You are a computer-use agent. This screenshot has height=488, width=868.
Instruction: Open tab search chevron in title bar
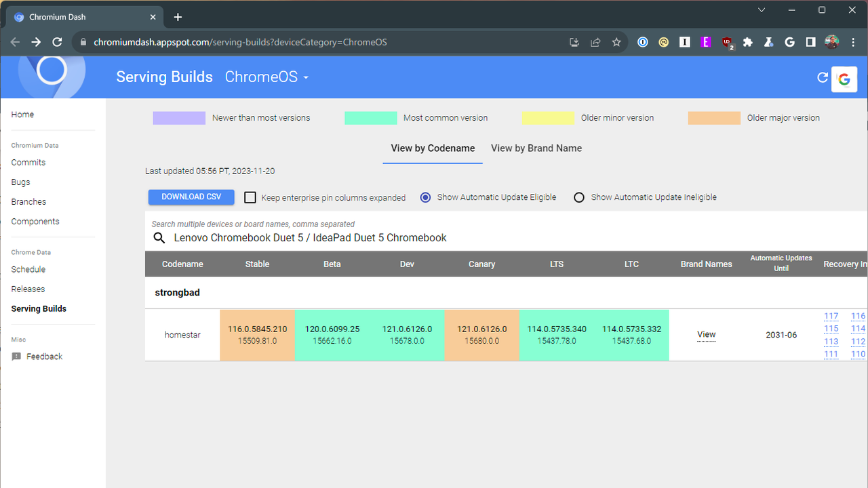coord(762,10)
